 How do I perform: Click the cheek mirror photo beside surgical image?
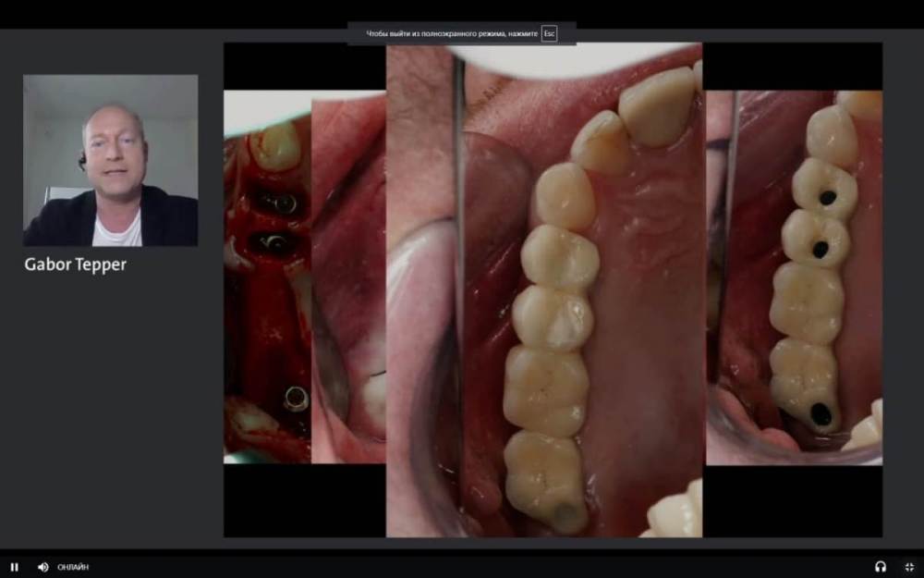click(x=348, y=277)
